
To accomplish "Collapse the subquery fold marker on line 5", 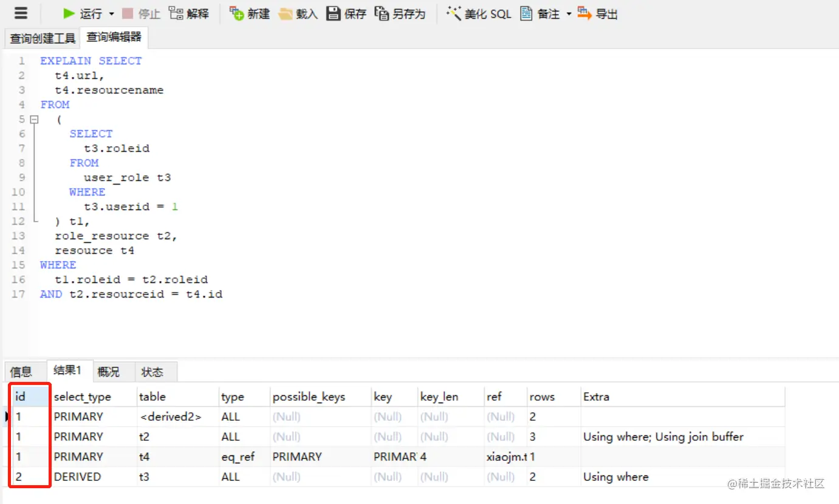I will (x=34, y=120).
